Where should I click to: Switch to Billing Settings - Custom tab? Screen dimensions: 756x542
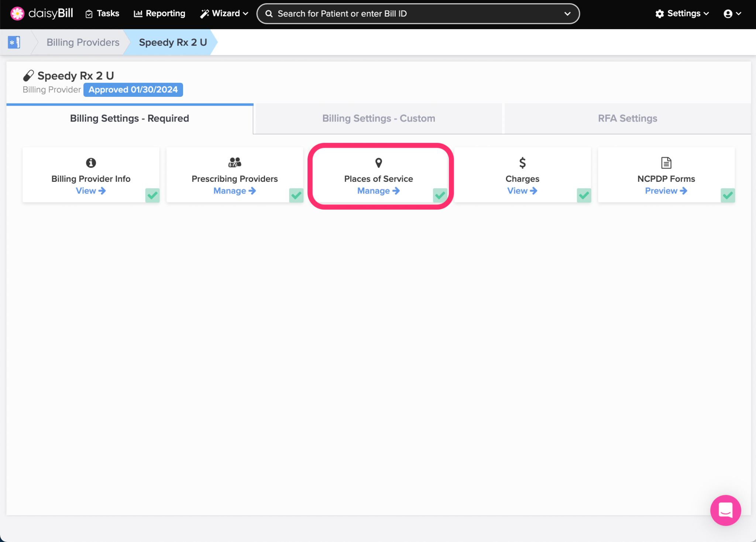tap(378, 118)
